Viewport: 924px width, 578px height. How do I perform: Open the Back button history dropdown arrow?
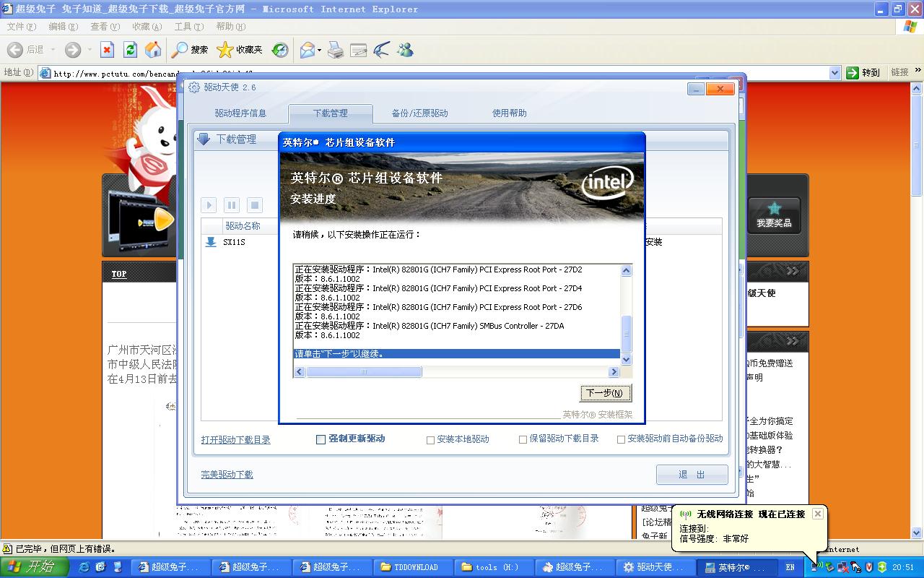pos(53,50)
